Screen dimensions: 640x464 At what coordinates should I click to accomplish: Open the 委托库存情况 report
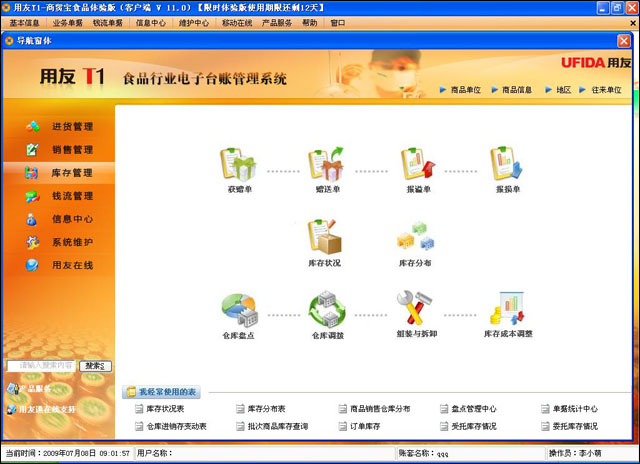tap(569, 426)
